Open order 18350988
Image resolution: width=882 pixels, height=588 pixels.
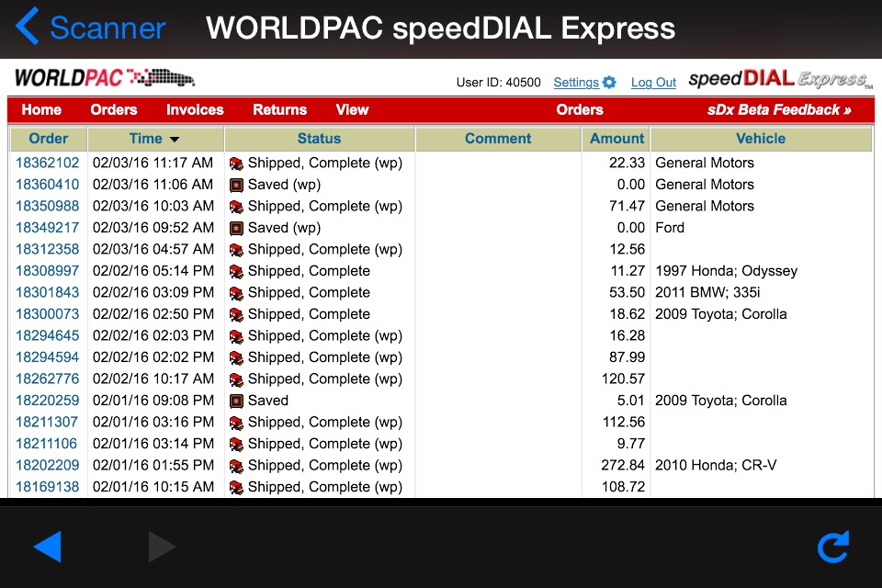47,207
